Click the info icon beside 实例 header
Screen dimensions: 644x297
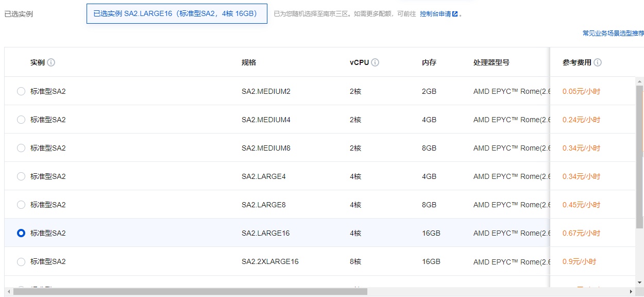(50, 62)
